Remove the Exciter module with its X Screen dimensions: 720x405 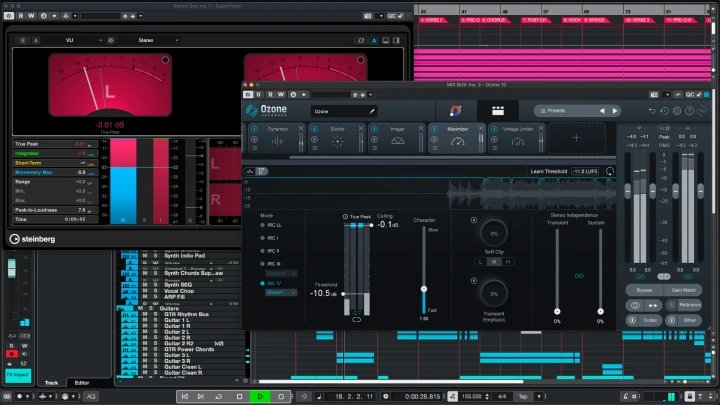coord(361,129)
